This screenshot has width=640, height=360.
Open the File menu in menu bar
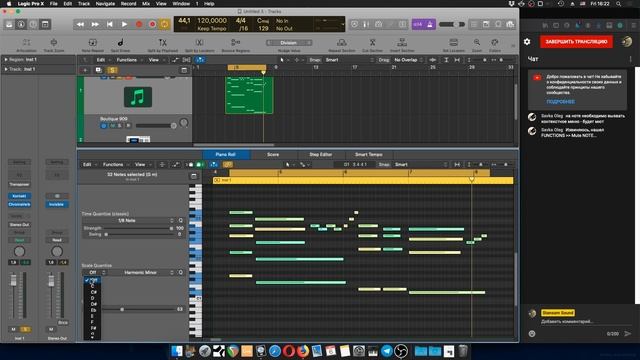pos(53,4)
